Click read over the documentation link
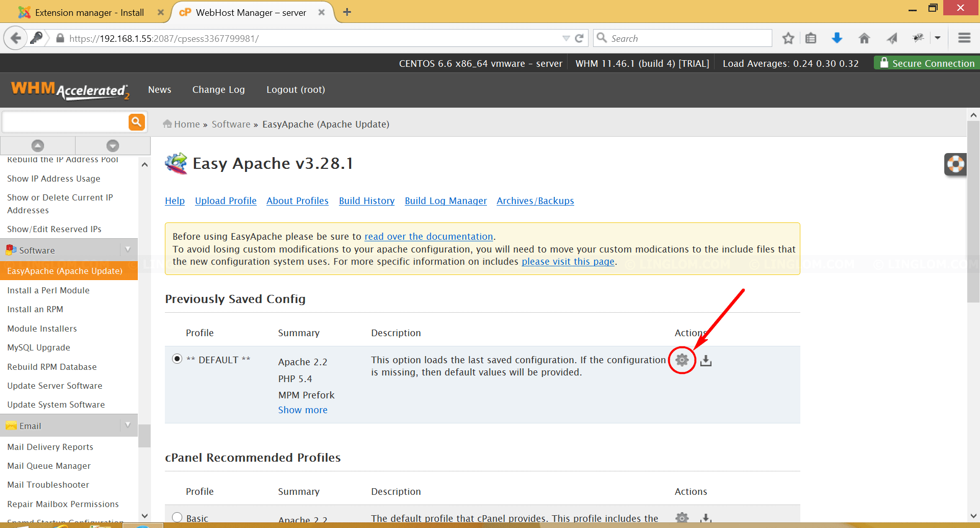The height and width of the screenshot is (528, 980). click(x=429, y=237)
